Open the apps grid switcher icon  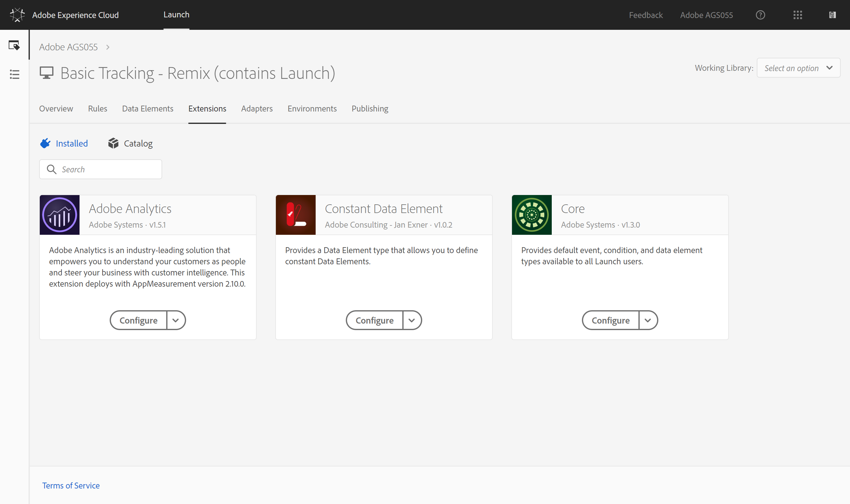pyautogui.click(x=797, y=15)
